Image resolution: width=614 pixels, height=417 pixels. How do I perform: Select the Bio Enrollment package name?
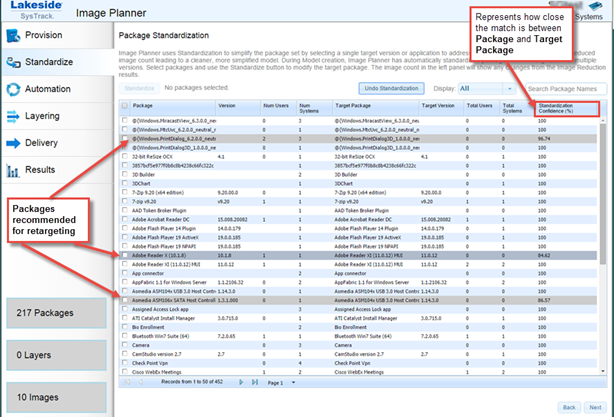coord(148,327)
